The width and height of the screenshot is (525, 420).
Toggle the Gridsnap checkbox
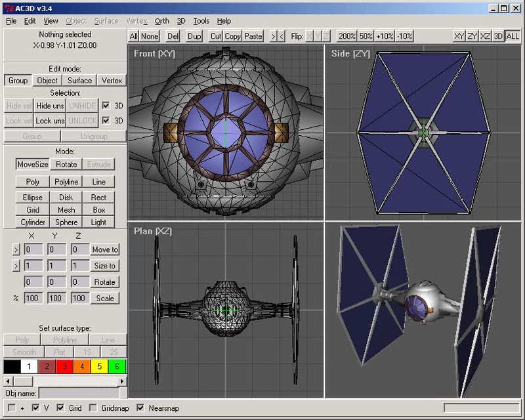[93, 408]
